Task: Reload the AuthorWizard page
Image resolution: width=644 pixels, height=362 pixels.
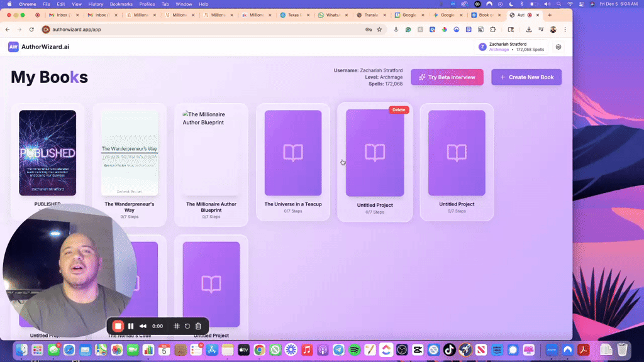Action: (x=31, y=30)
